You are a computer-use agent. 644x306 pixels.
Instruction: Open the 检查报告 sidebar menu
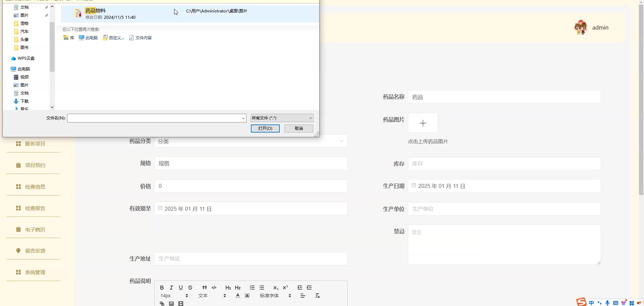pyautogui.click(x=34, y=208)
